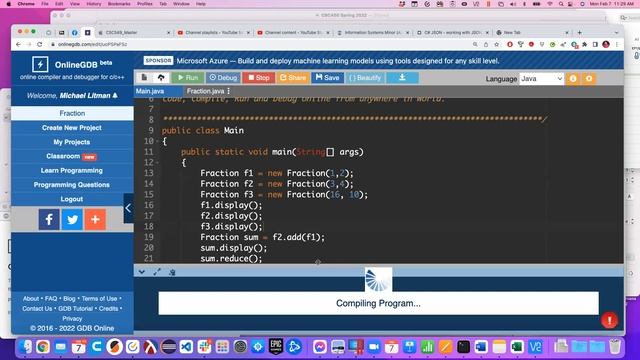The width and height of the screenshot is (640, 360).
Task: Go to My Projects
Action: pos(72,142)
